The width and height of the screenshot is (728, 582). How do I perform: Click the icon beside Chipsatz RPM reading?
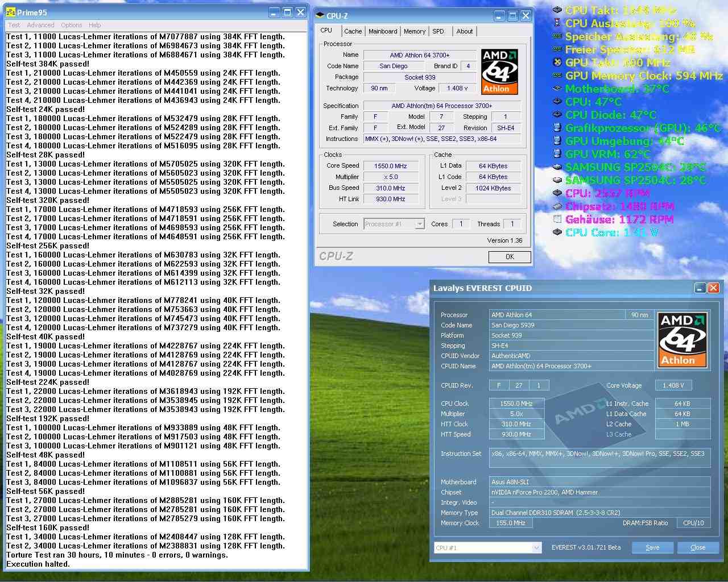[557, 206]
